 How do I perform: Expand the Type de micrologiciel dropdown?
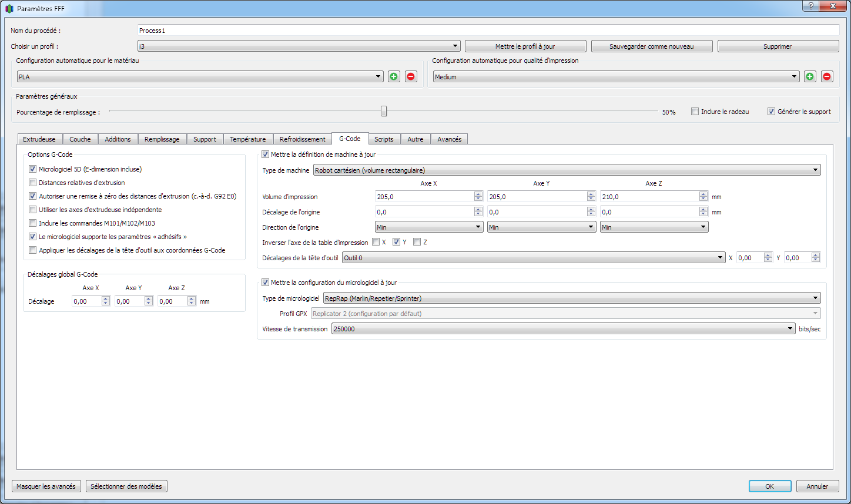click(571, 298)
